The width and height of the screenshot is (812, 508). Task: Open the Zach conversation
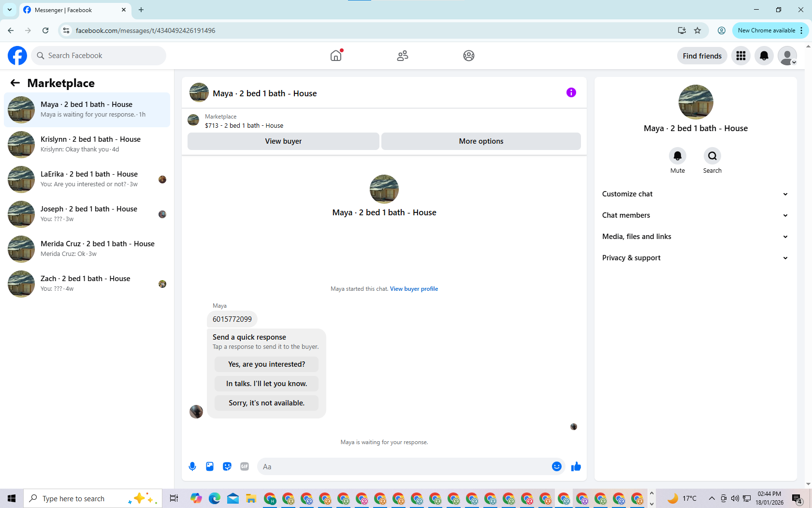[x=87, y=284]
